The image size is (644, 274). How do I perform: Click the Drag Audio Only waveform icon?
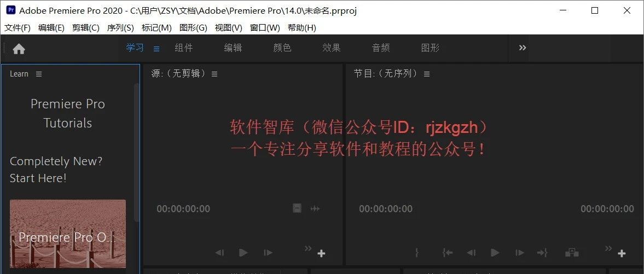click(x=315, y=209)
